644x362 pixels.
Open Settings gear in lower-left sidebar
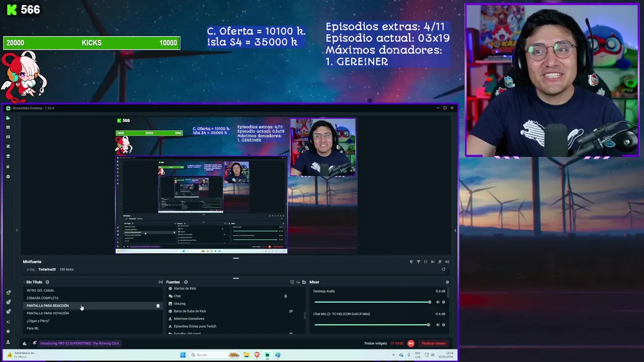pos(8,331)
